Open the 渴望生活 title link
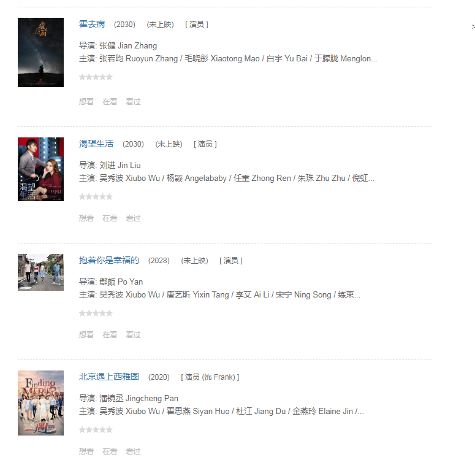 [x=96, y=144]
